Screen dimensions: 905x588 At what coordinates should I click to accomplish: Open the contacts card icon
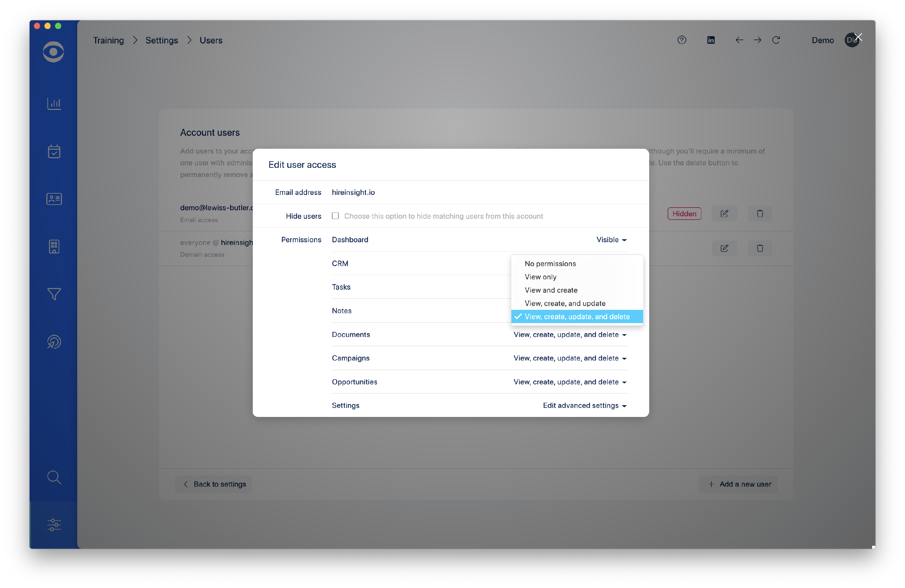click(54, 199)
